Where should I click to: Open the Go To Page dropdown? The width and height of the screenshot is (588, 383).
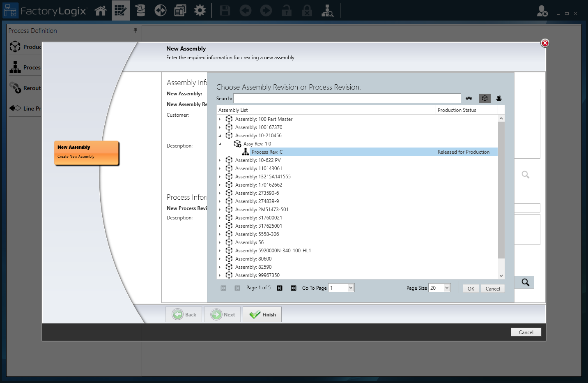point(351,288)
